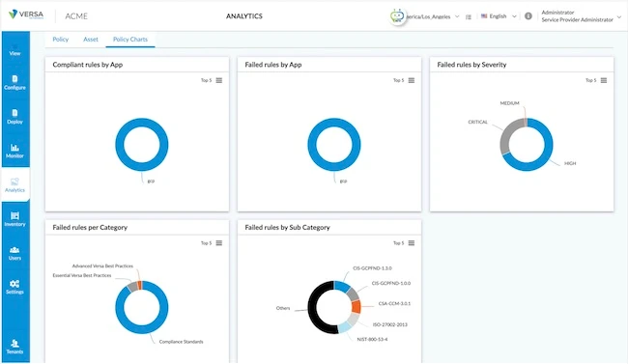Viewport: 628px width, 364px height.
Task: Click the Versa Networks logo
Action: click(26, 14)
